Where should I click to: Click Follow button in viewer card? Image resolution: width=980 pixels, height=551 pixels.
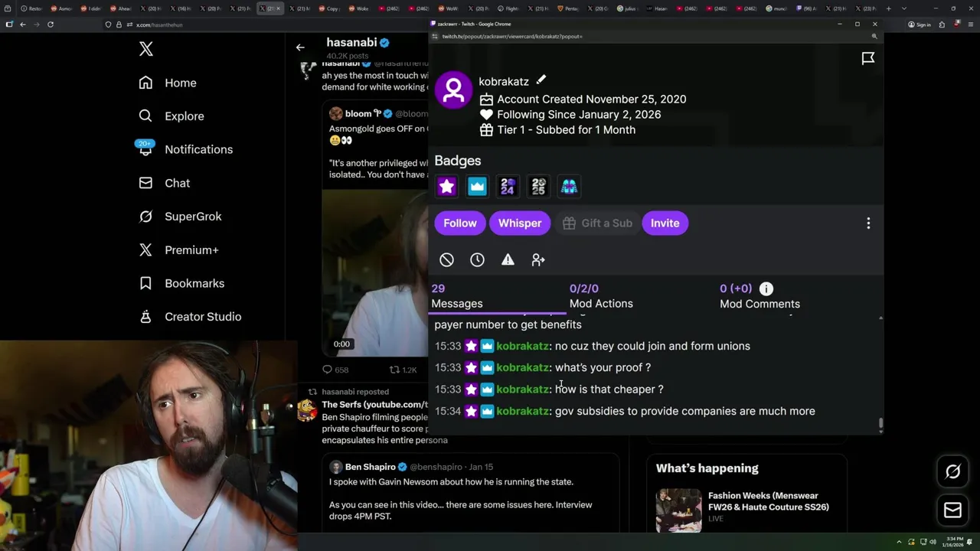coord(460,223)
